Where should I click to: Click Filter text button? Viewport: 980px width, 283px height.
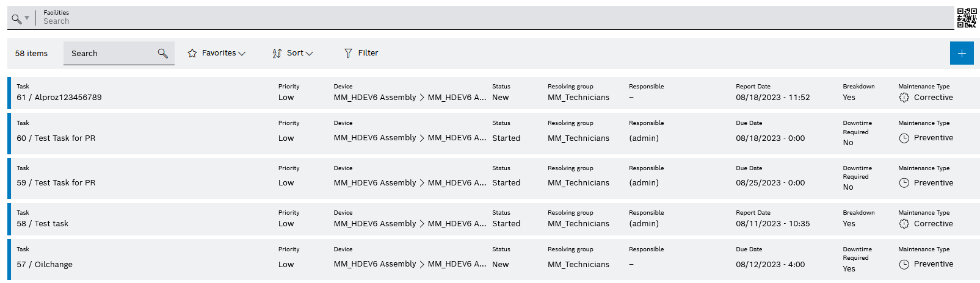pyautogui.click(x=368, y=53)
